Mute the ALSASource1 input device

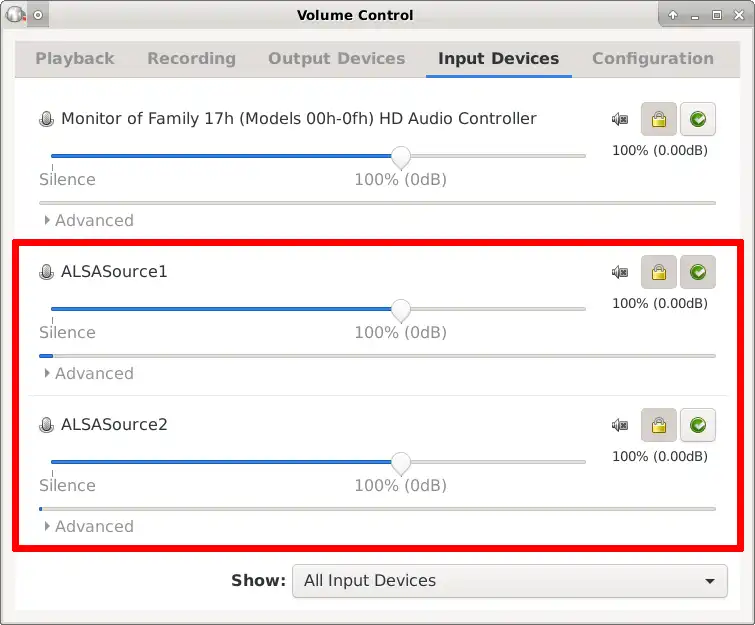coord(620,273)
